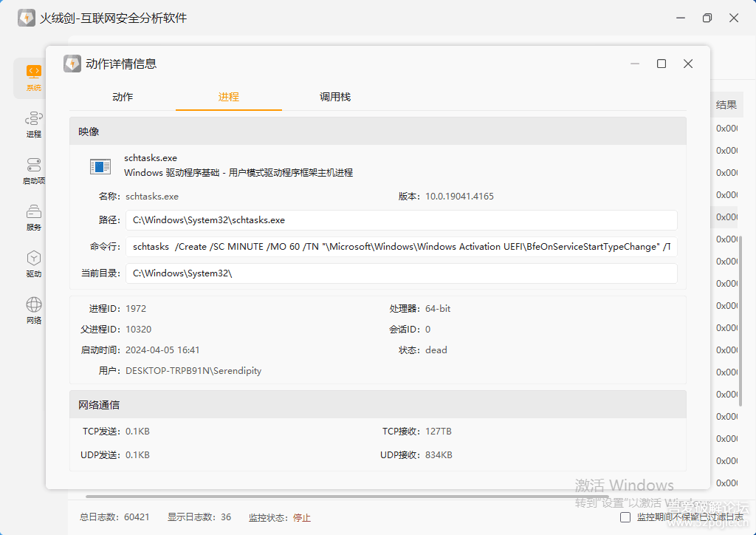Select the 进程 tab in details dialog
Viewport: 756px width, 535px height.
pyautogui.click(x=229, y=97)
